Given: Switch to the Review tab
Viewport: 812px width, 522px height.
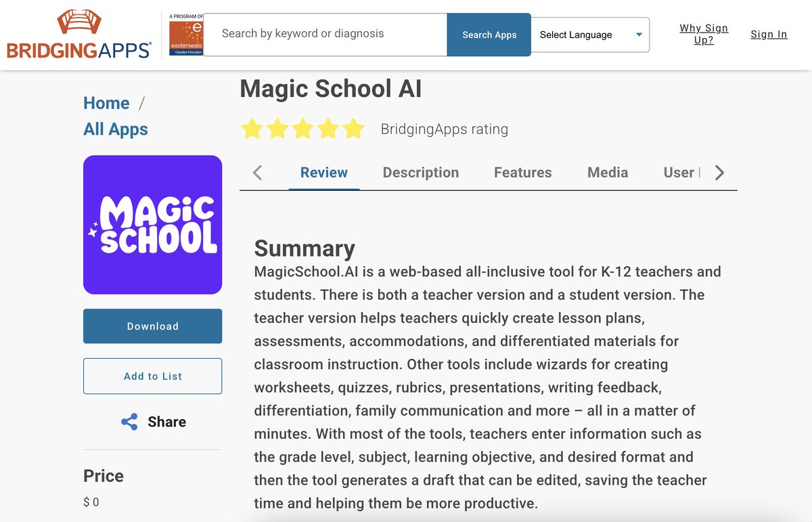Looking at the screenshot, I should [324, 173].
